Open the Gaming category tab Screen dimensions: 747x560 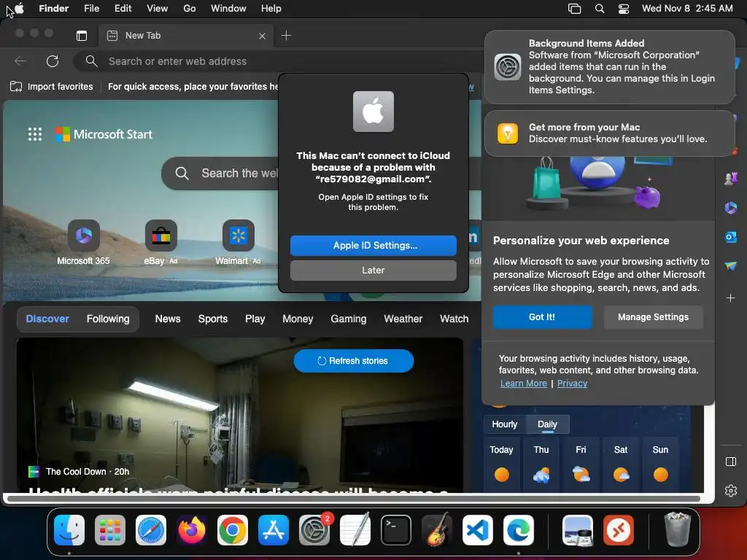(x=349, y=319)
